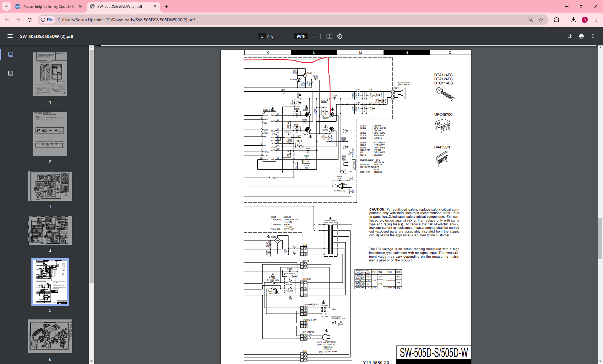Click the DTA114ES part label
Image resolution: width=603 pixels, height=364 pixels.
[x=443, y=75]
